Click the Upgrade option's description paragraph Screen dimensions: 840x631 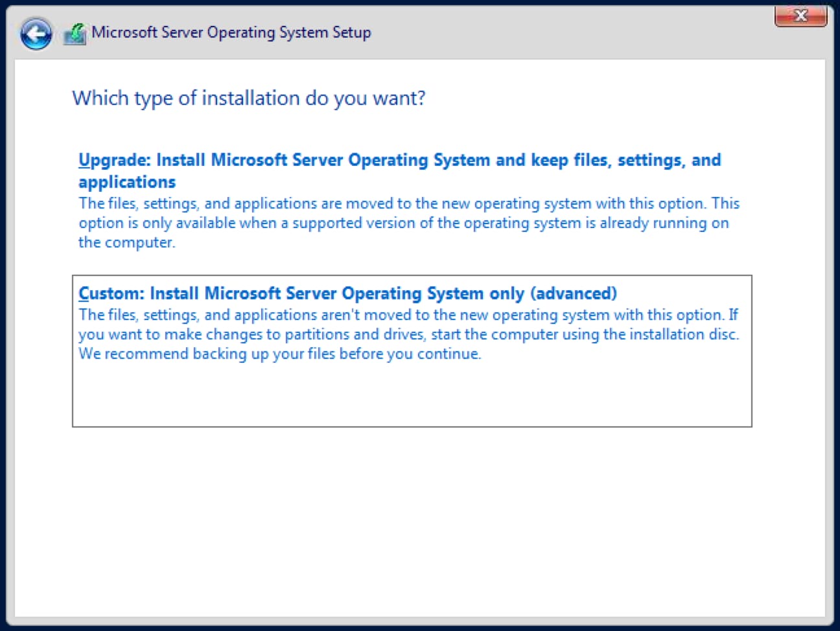point(408,223)
